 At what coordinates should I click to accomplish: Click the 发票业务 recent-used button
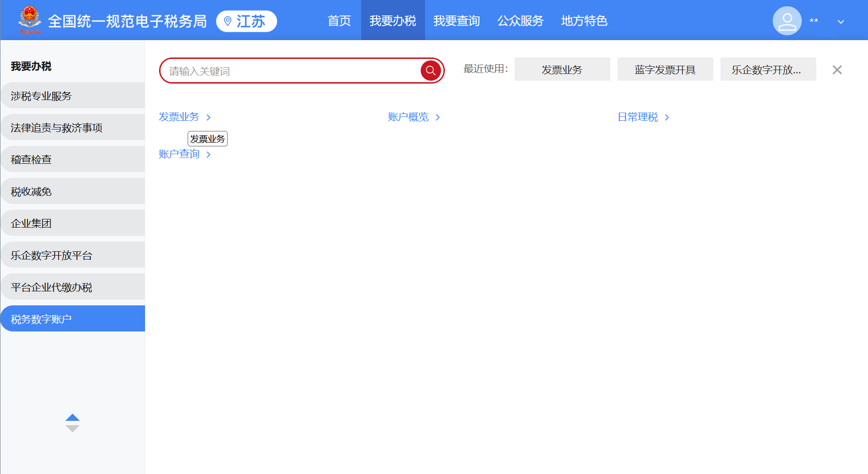[x=562, y=69]
